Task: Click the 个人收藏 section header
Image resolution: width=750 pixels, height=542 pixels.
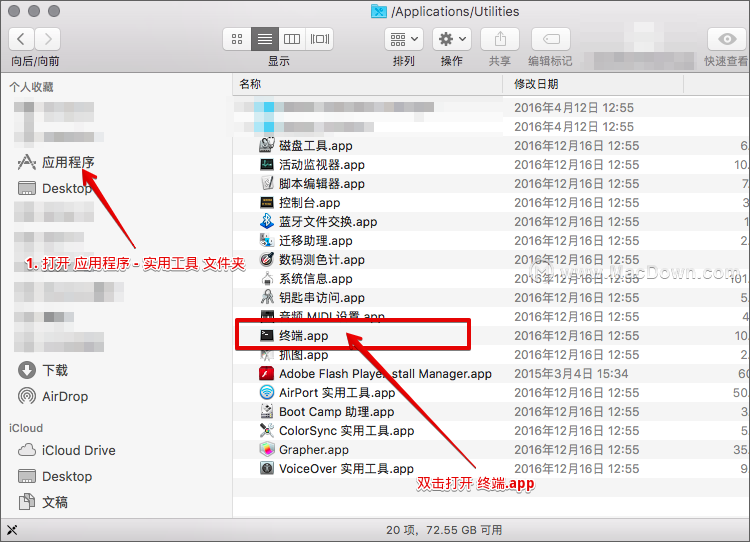Action: click(31, 87)
